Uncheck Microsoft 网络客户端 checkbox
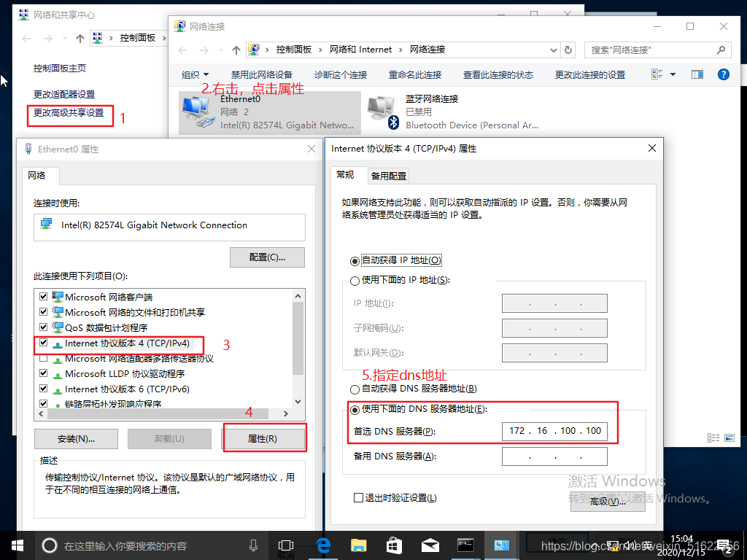 pos(43,296)
